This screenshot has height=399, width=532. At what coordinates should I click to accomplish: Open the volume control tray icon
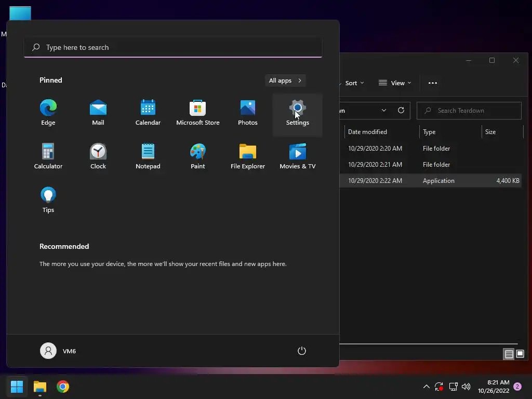[466, 387]
